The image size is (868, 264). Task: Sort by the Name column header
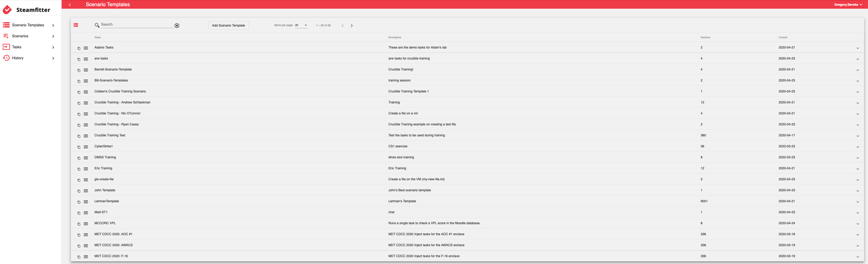tap(98, 38)
